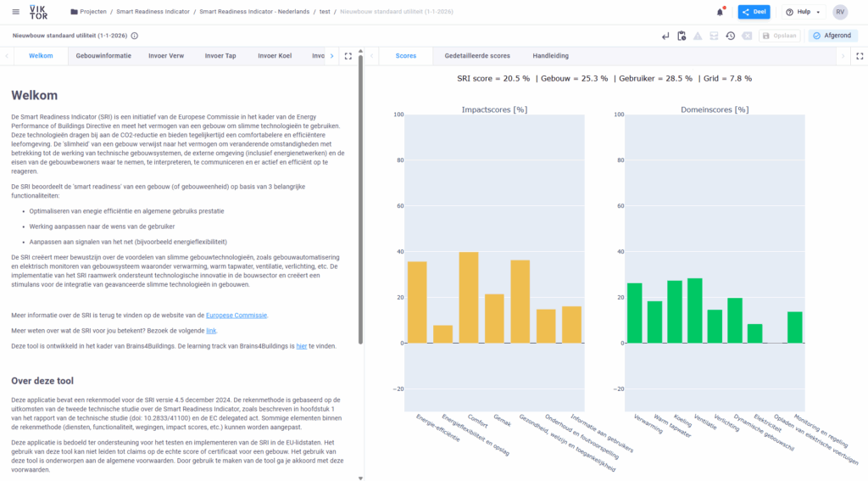Click the yellow Gezondheid, welzijn en toegankelijkheid bar
Screen dimensions: 868x481
(x=520, y=301)
